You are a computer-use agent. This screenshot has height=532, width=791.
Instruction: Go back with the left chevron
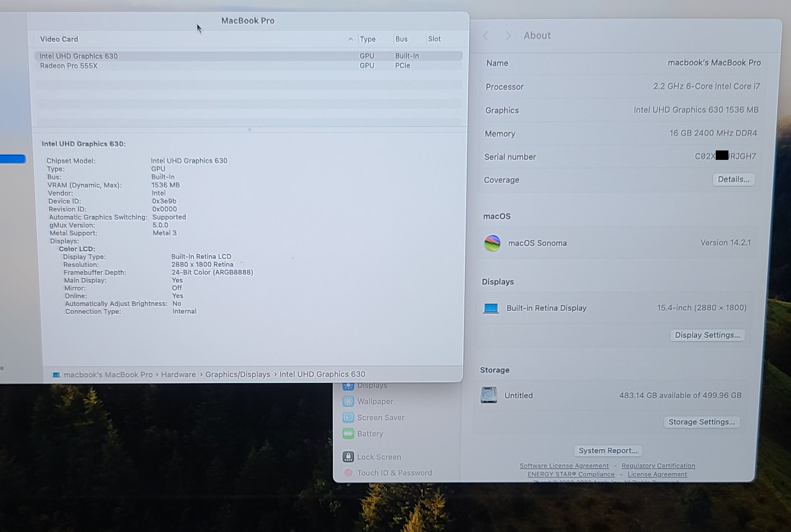coord(486,36)
